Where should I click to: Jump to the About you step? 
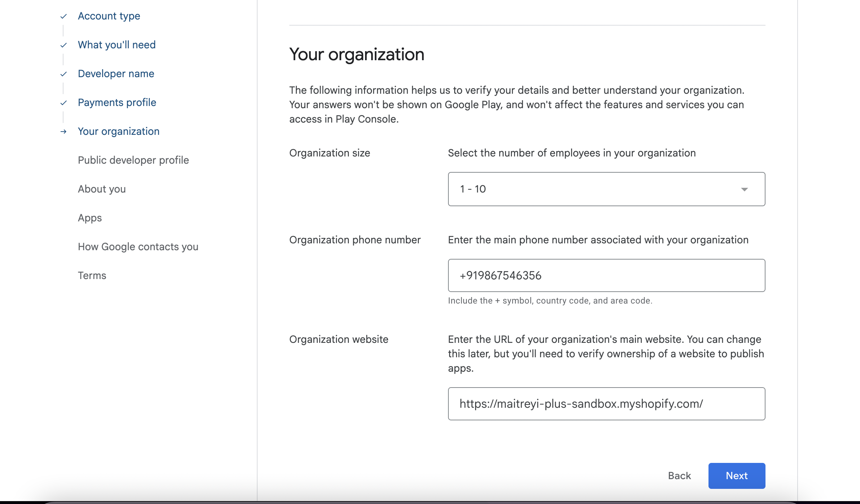point(102,189)
